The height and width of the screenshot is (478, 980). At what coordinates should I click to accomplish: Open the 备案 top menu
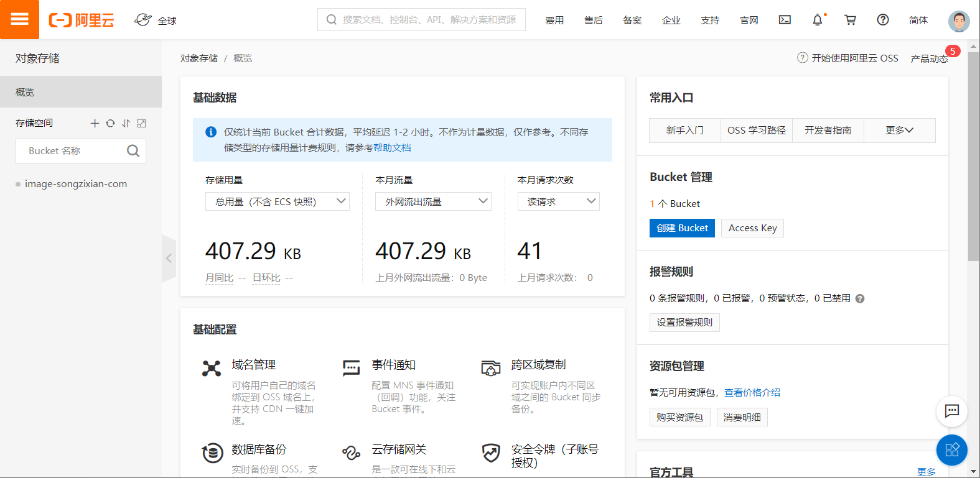[632, 21]
